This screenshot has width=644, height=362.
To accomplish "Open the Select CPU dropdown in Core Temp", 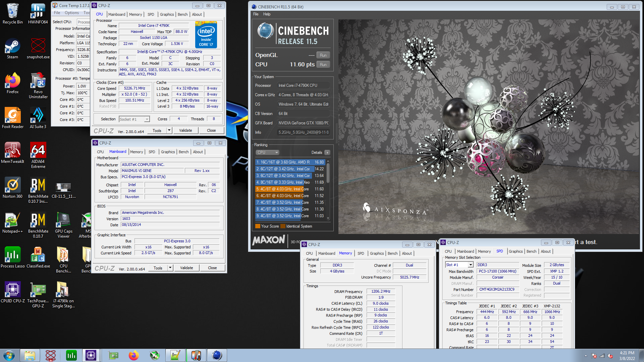I will pyautogui.click(x=84, y=22).
